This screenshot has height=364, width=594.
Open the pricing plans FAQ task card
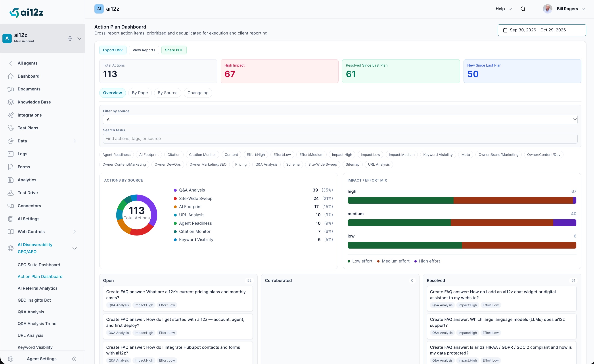coord(178,299)
